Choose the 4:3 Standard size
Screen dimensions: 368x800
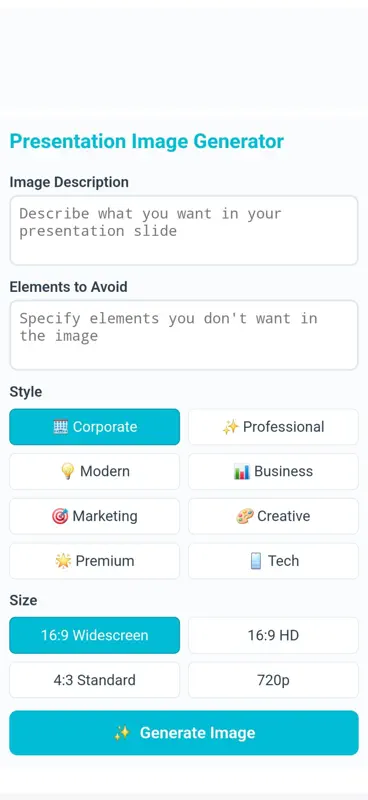point(94,680)
